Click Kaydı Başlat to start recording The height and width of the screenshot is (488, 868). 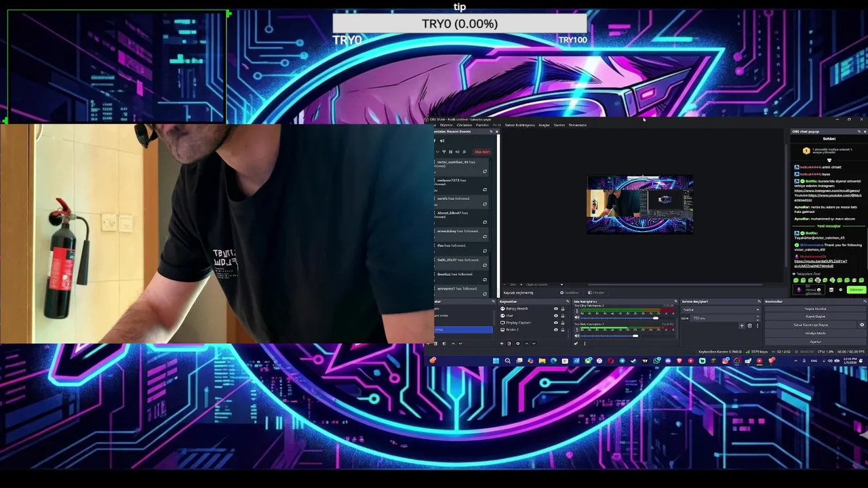coord(815,317)
